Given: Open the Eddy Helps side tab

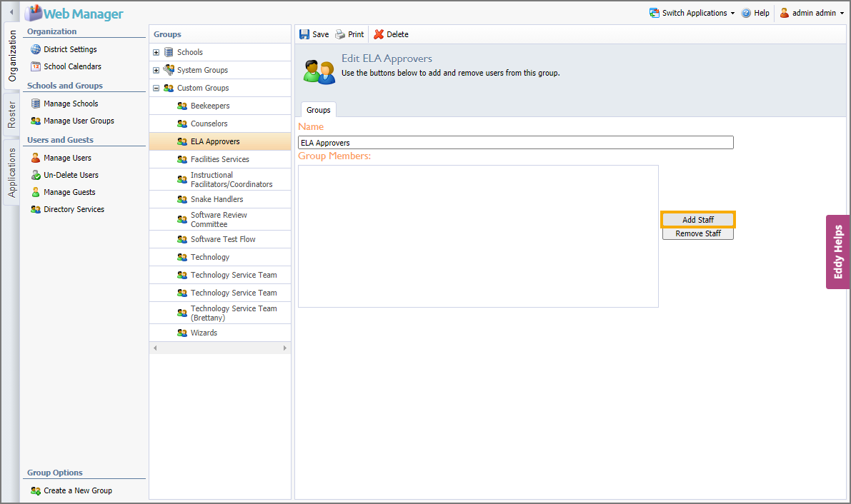Looking at the screenshot, I should pyautogui.click(x=838, y=252).
